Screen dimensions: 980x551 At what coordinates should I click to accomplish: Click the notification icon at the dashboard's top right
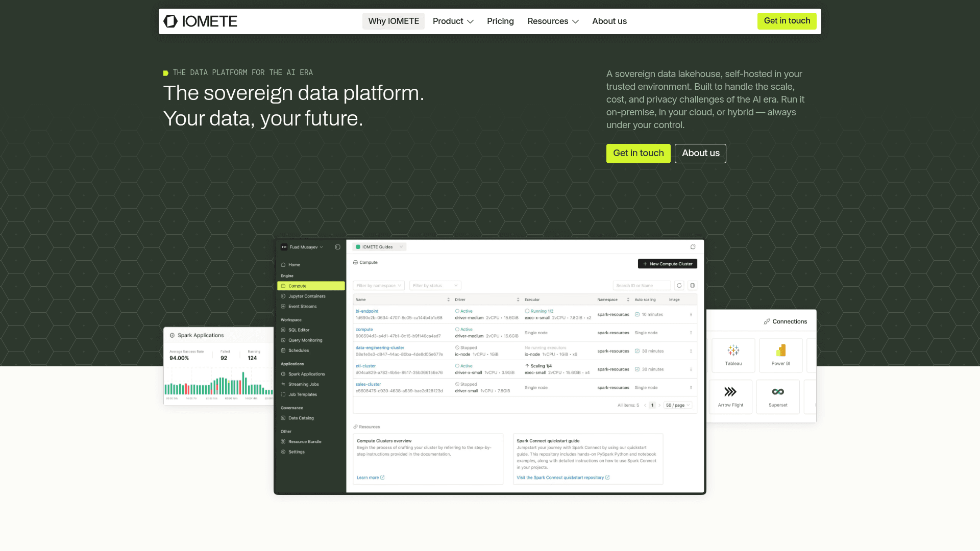pos(693,247)
